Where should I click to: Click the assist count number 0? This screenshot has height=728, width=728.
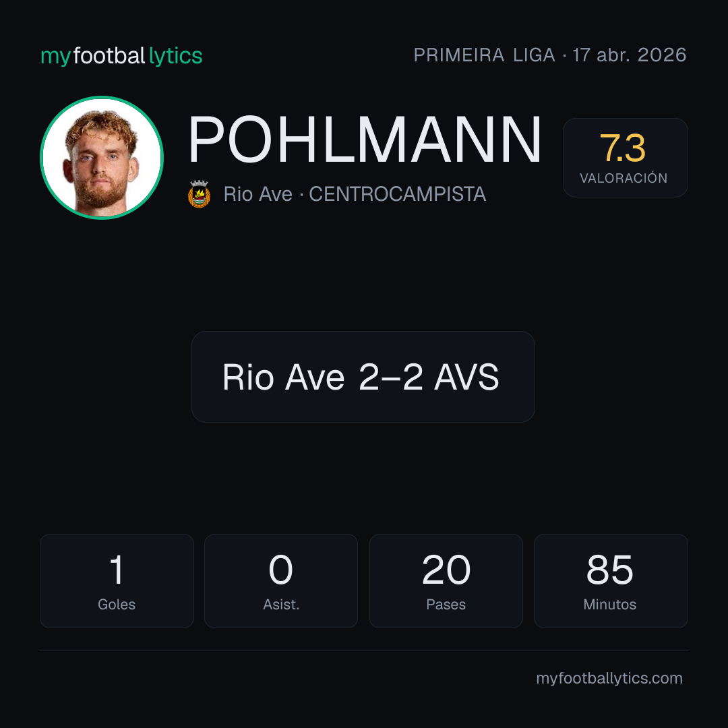coord(281,570)
